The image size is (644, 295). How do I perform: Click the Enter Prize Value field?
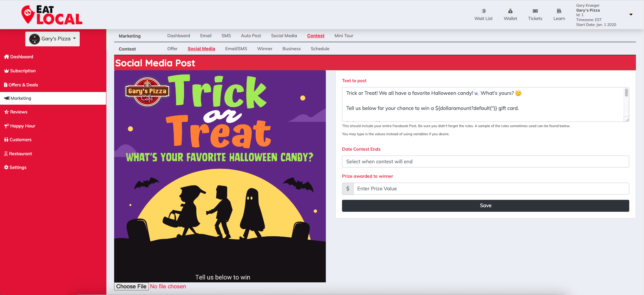(x=491, y=189)
